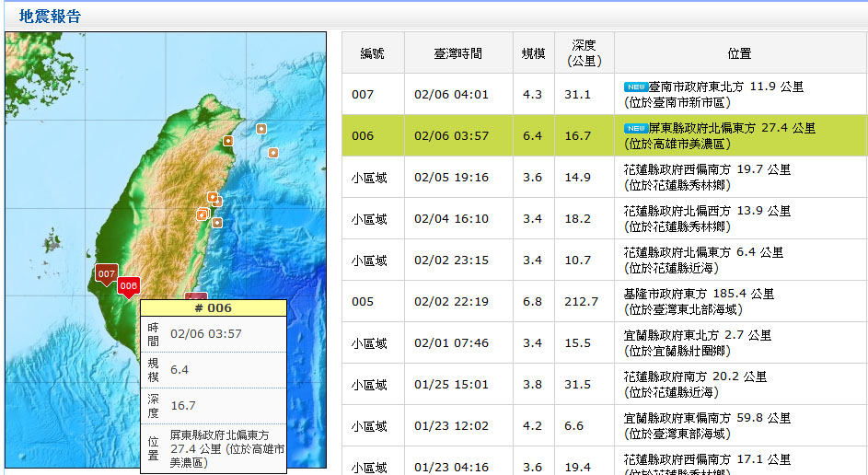Click the 地震報告 page title
The image size is (868, 475).
click(50, 16)
